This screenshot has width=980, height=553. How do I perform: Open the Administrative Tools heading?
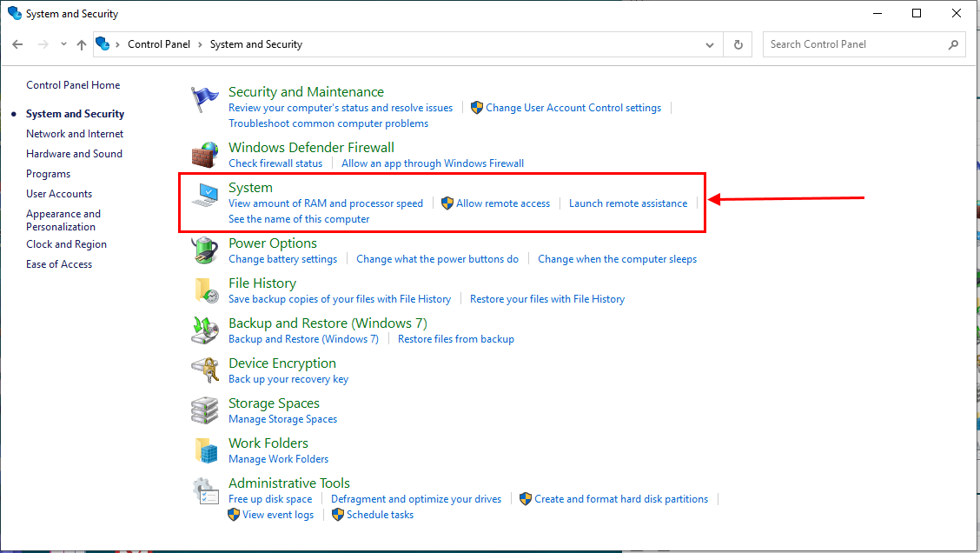click(x=289, y=483)
